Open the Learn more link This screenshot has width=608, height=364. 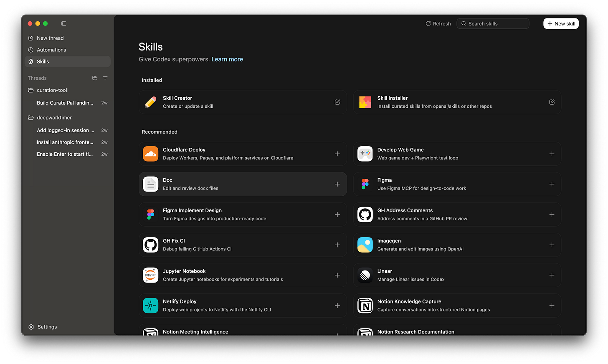coord(227,59)
